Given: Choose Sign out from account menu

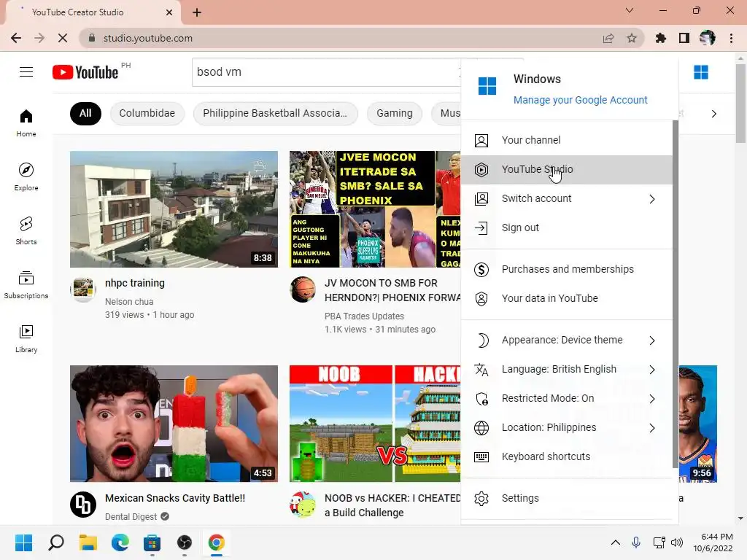Looking at the screenshot, I should (566, 228).
